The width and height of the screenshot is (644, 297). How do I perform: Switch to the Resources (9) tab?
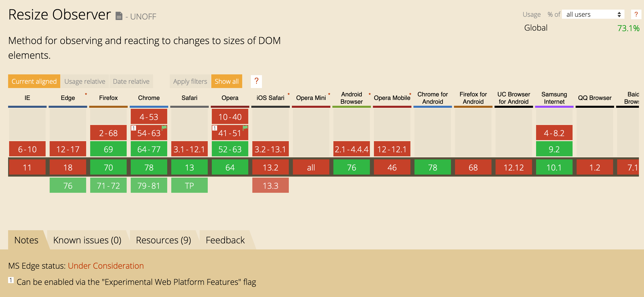[x=163, y=240]
